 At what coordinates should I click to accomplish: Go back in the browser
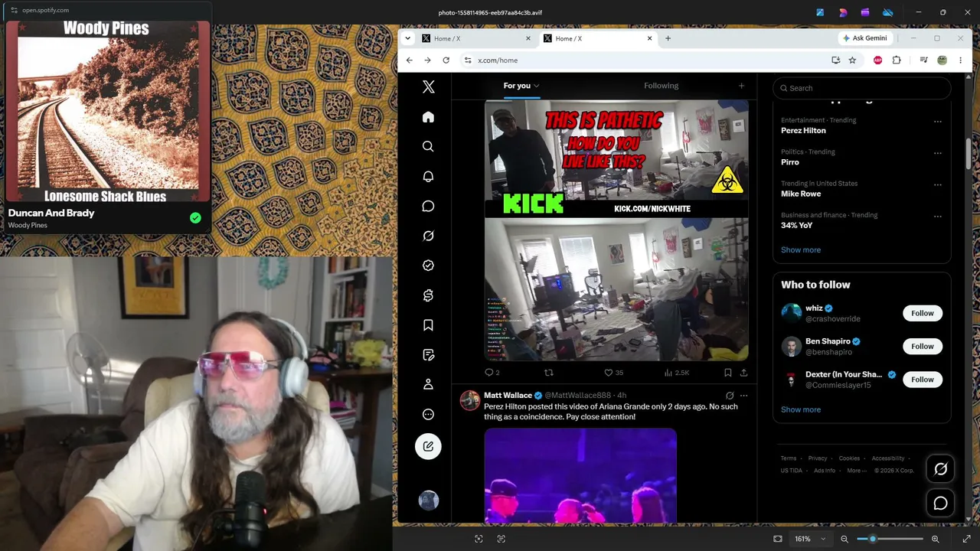coord(409,60)
